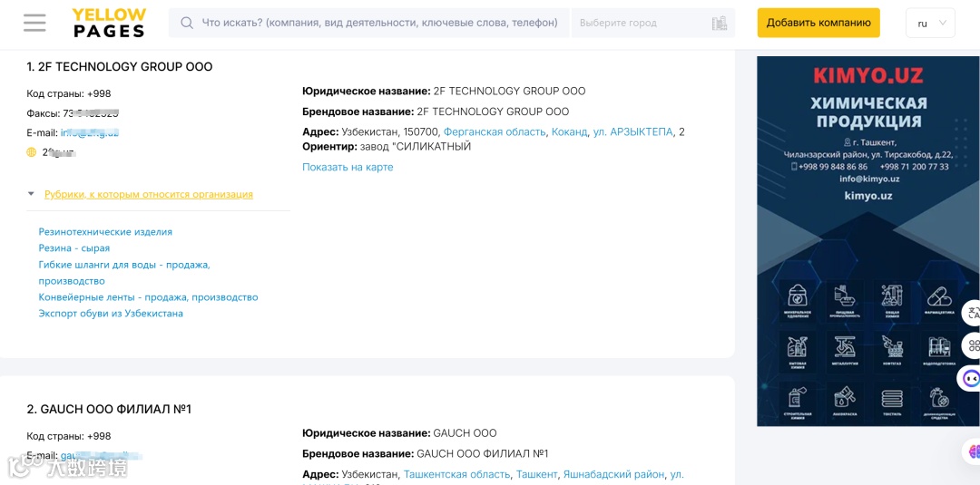Open 'Резинотехнические изделия' category link
This screenshot has width=980, height=485.
point(105,231)
